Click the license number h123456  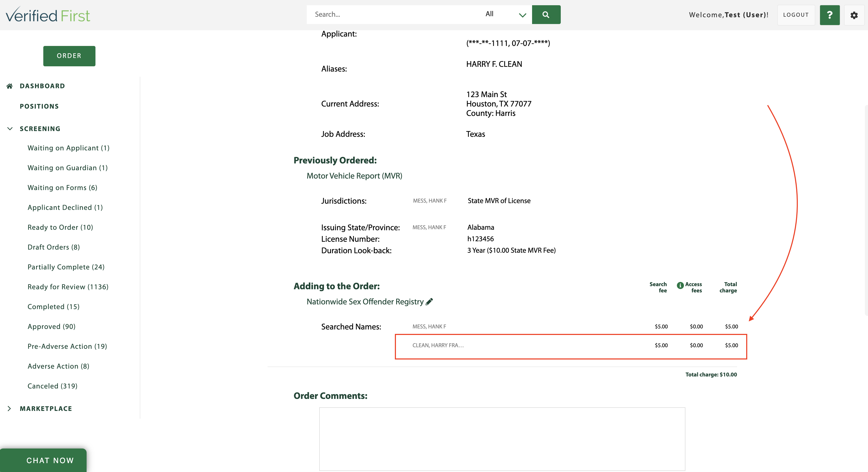[x=480, y=239]
